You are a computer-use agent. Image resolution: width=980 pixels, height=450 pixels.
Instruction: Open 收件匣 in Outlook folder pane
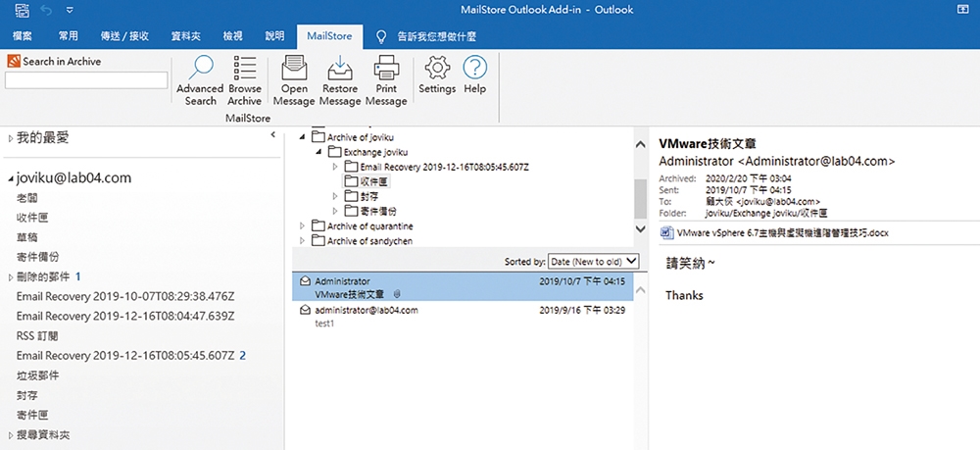[x=32, y=218]
